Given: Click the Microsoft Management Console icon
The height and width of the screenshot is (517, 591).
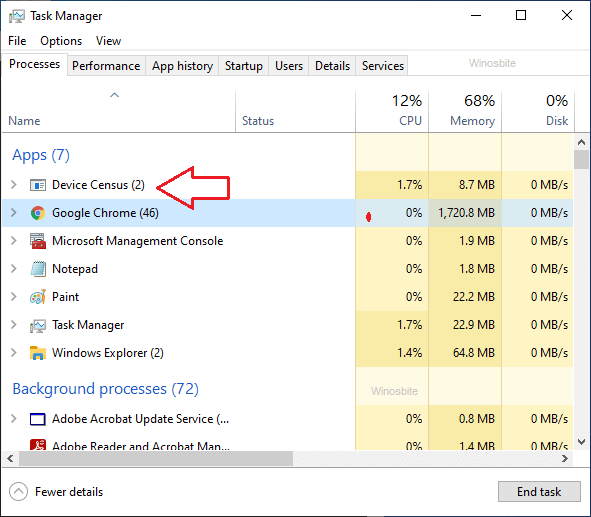Looking at the screenshot, I should pos(38,241).
